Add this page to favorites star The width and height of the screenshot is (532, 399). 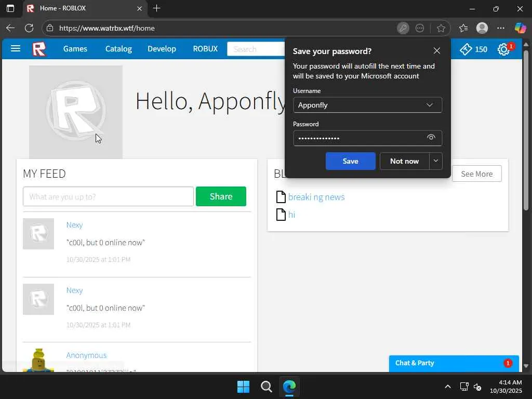coord(441,28)
